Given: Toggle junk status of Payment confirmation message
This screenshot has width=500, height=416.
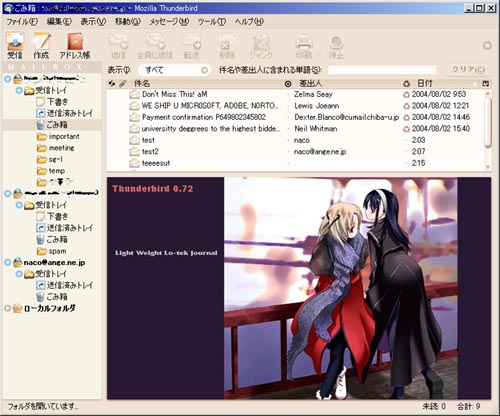Looking at the screenshot, I should pos(406,117).
